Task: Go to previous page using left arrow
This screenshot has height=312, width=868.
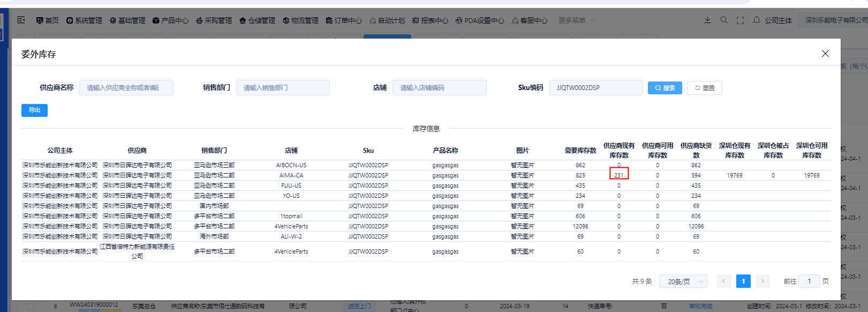Action: pyautogui.click(x=724, y=281)
